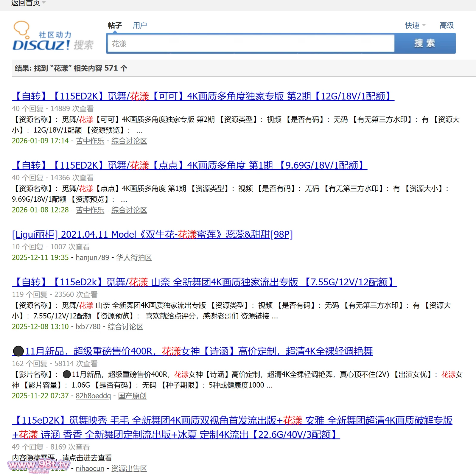This screenshot has width=476, height=476.
Task: Focus the search box containing 花漾
Action: [250, 44]
